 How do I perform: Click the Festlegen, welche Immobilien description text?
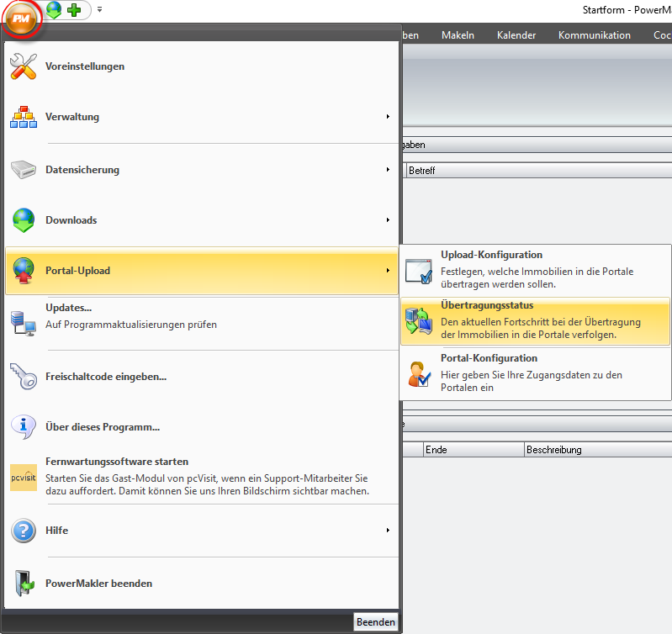click(537, 278)
